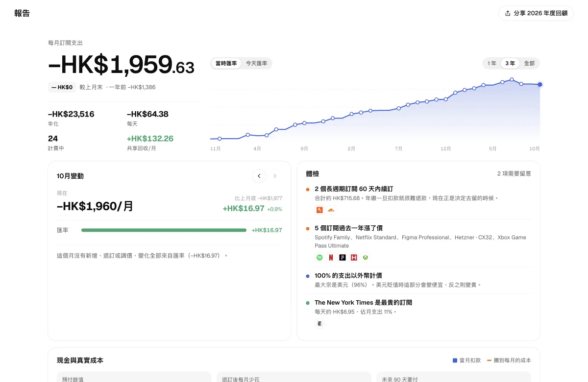The image size is (588, 382).
Task: Click the 報告 page title
Action: [22, 13]
